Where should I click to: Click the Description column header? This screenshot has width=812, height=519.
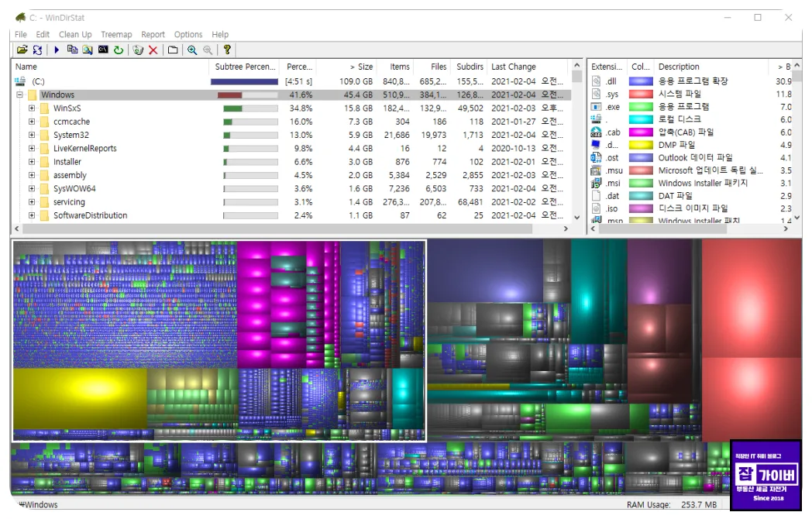(x=711, y=67)
